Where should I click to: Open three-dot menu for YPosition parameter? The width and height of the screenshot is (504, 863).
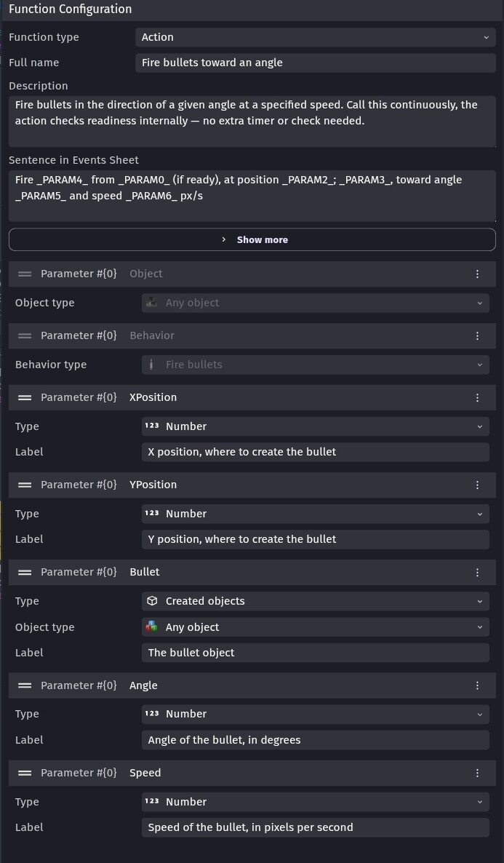[x=477, y=485]
